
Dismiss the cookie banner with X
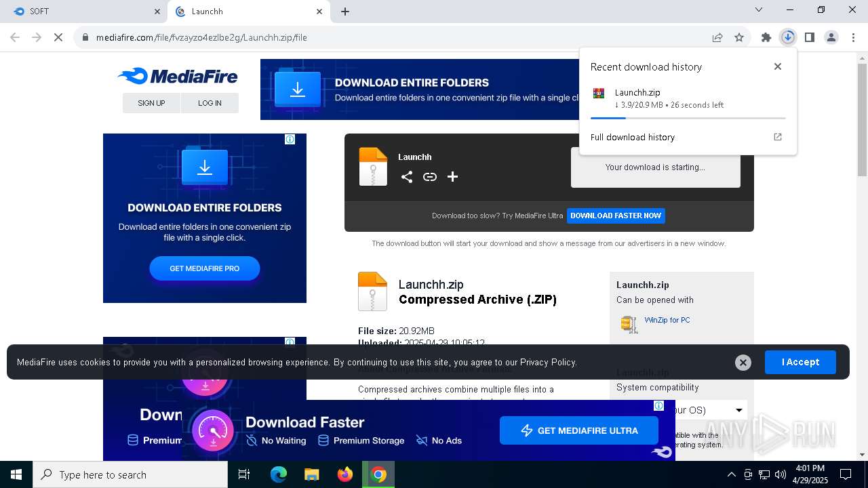point(743,363)
